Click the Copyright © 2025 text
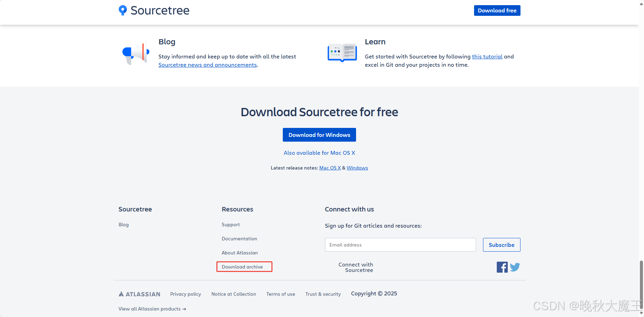644x317 pixels. click(374, 294)
